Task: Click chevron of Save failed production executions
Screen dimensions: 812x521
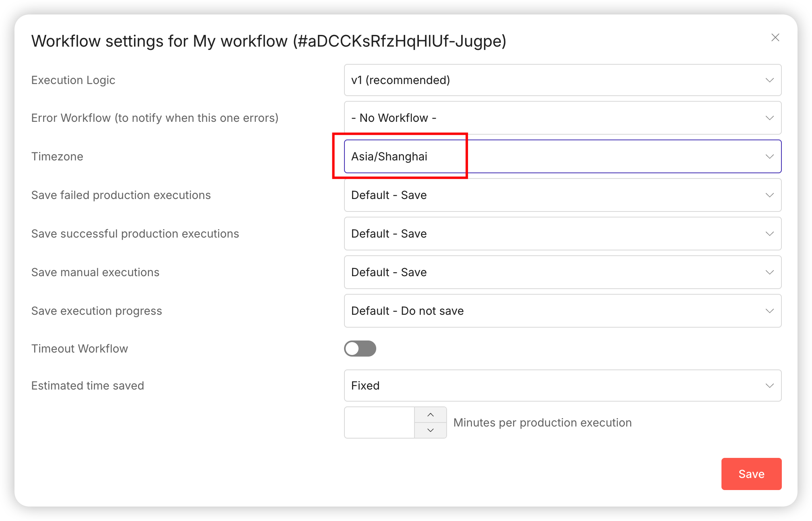Action: pyautogui.click(x=769, y=195)
